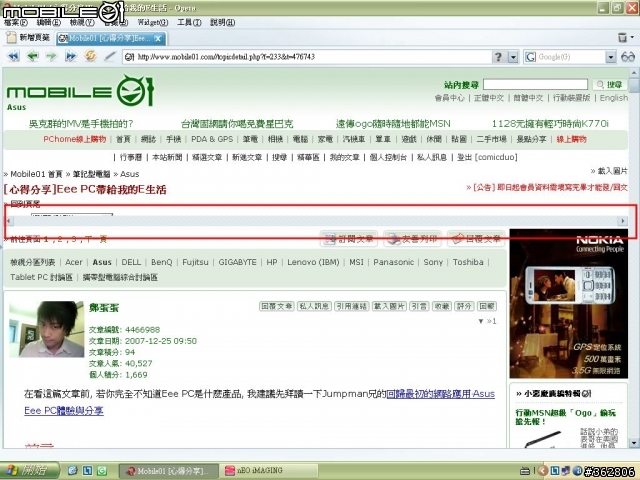Click the question mark icon in address bar

pos(498,57)
